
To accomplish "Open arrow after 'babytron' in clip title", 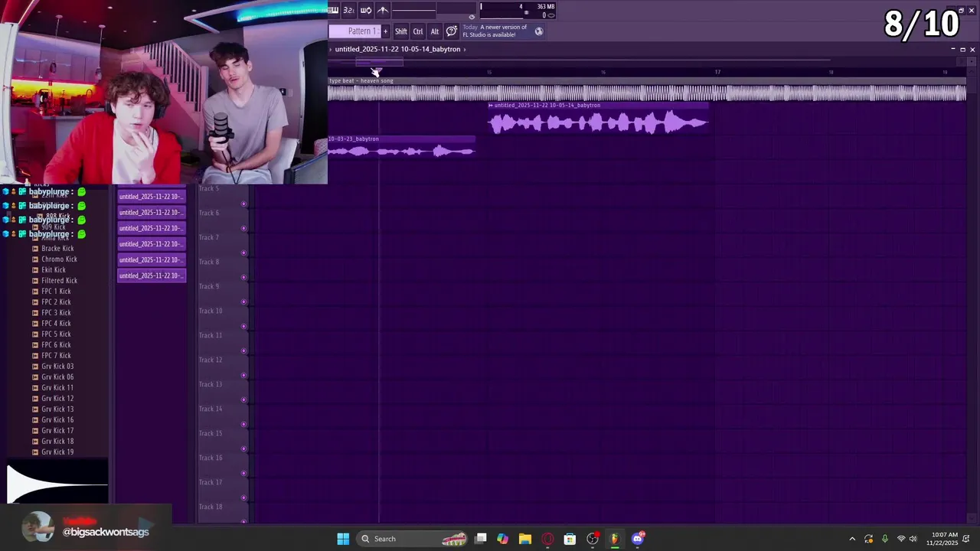I will click(465, 49).
